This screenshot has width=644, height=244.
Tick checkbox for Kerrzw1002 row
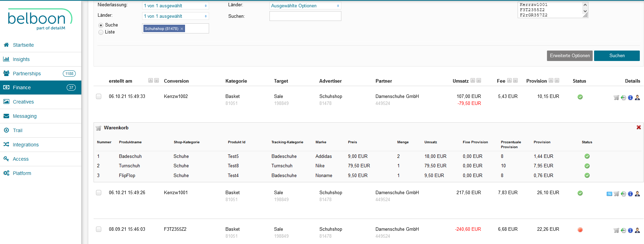pyautogui.click(x=99, y=97)
